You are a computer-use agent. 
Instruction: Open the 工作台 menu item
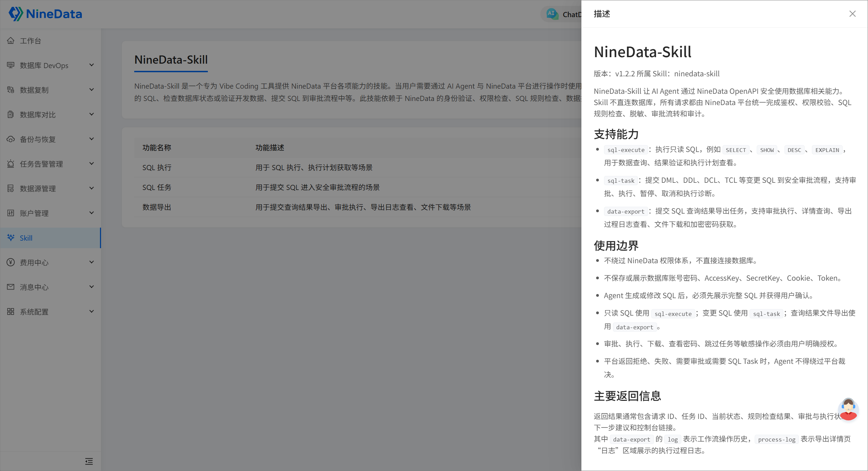51,41
